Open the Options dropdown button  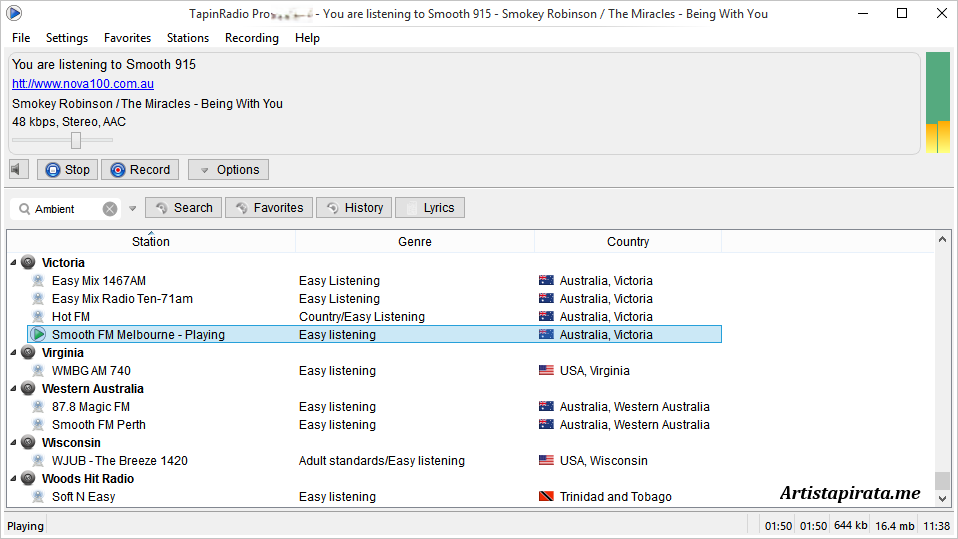click(228, 170)
